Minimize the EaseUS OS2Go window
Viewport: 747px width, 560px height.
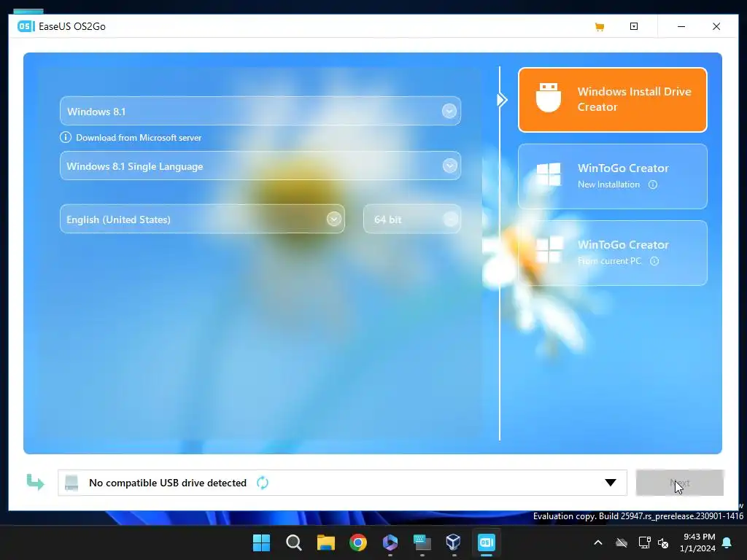click(x=681, y=26)
